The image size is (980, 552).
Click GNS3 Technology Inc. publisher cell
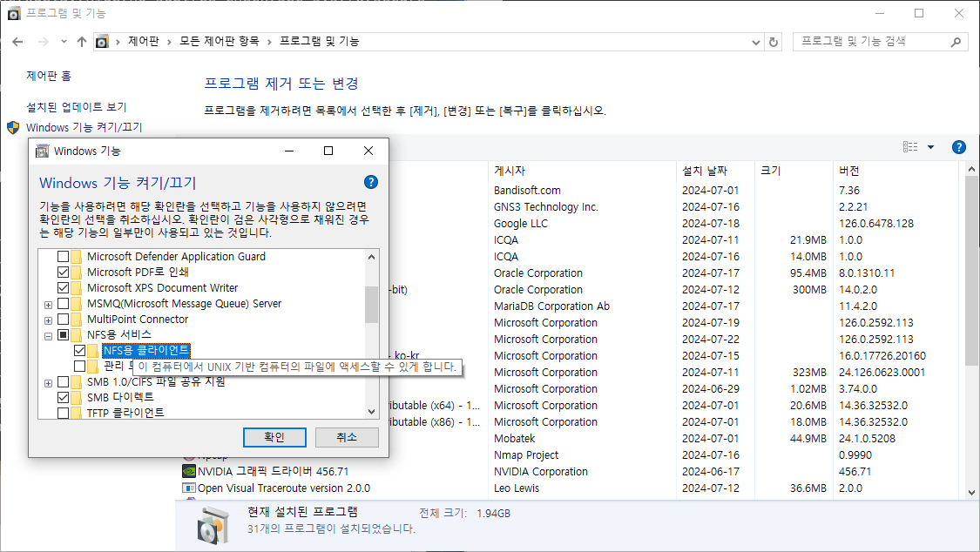[545, 206]
